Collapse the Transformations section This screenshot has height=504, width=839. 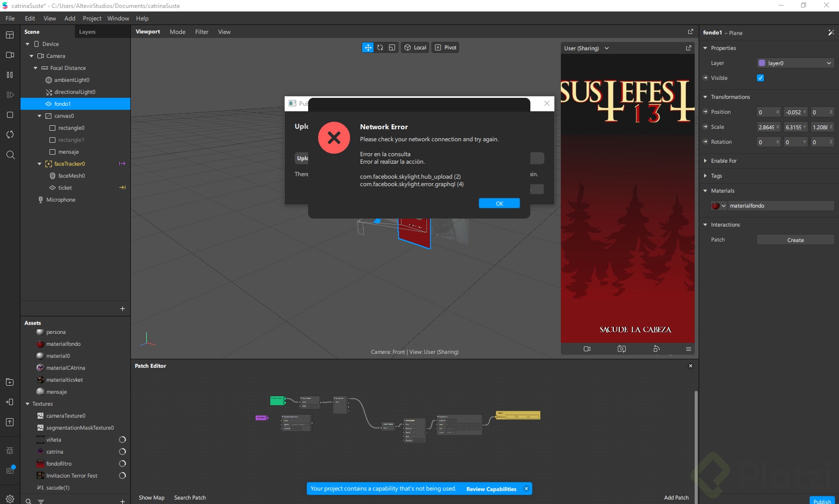click(705, 97)
